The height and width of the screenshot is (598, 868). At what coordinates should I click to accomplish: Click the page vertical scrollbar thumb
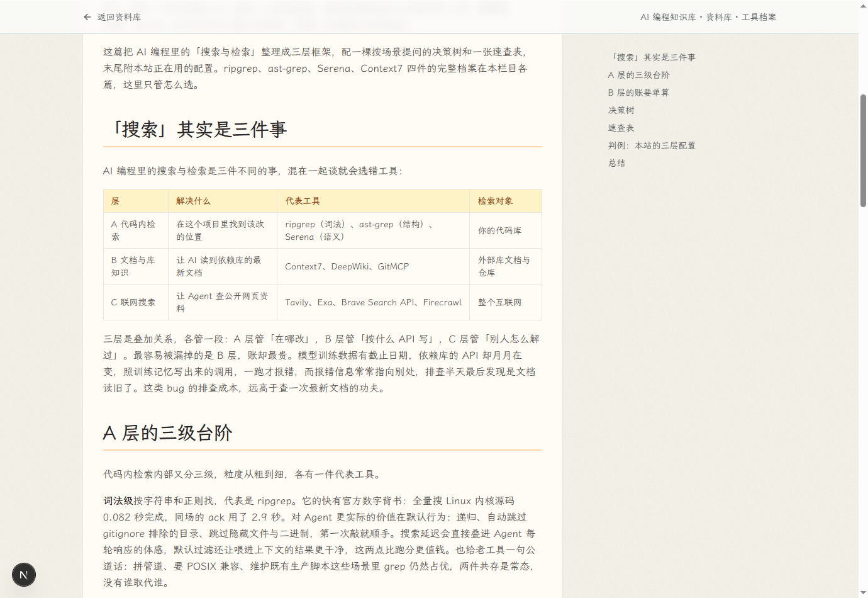[x=863, y=150]
